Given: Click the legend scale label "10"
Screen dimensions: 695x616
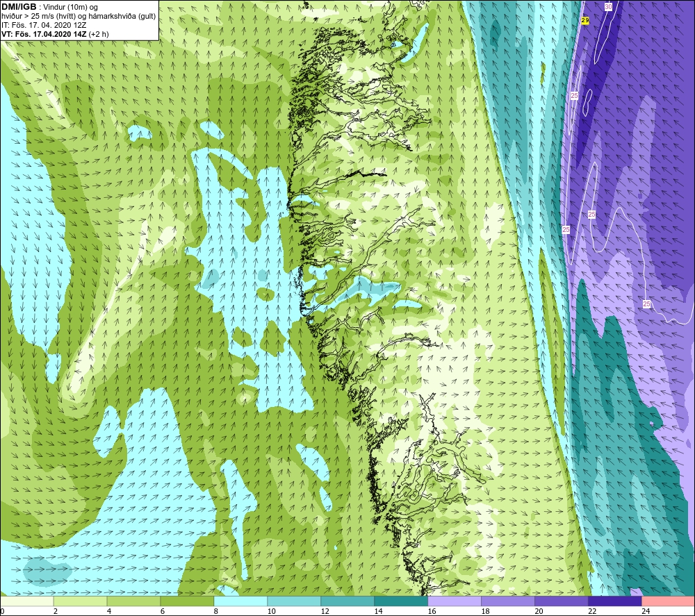Looking at the screenshot, I should point(271,611).
